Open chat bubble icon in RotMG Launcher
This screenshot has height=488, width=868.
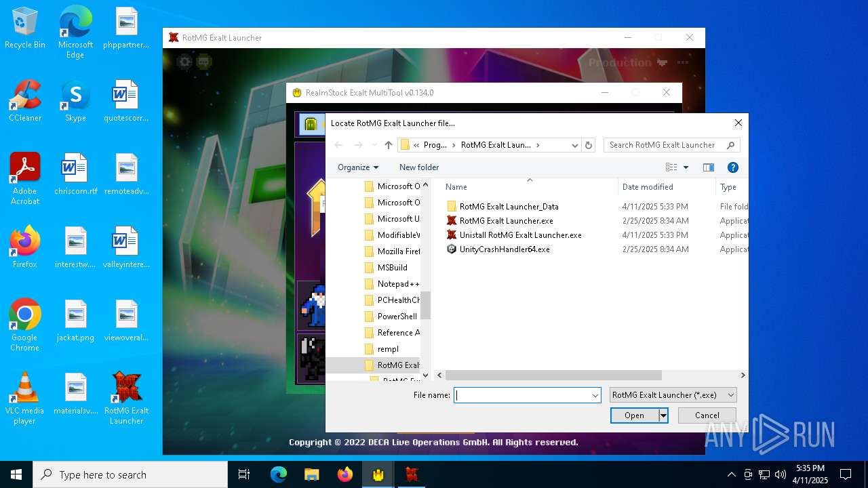click(204, 62)
